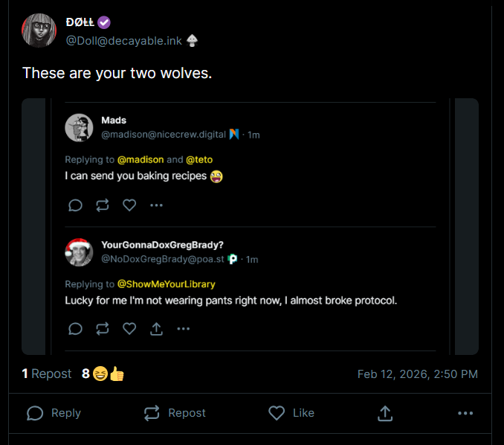This screenshot has width=504, height=445.
Task: Click DØLL's profile avatar
Action: pos(39,31)
